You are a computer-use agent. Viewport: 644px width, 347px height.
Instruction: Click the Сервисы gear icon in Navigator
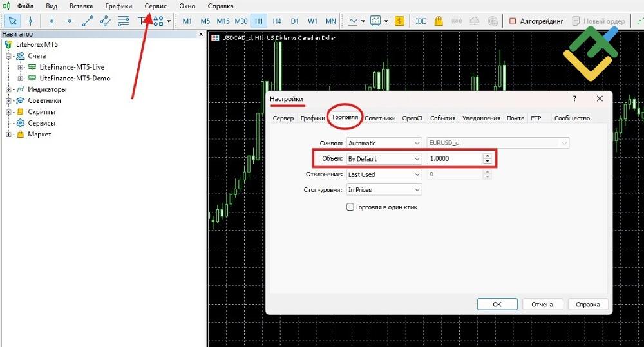click(20, 123)
